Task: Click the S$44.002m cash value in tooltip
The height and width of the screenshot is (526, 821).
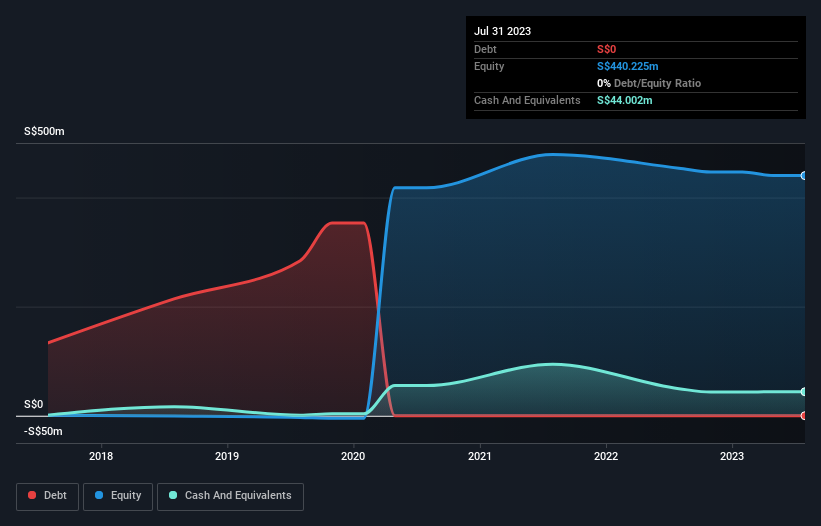Action: pyautogui.click(x=624, y=100)
